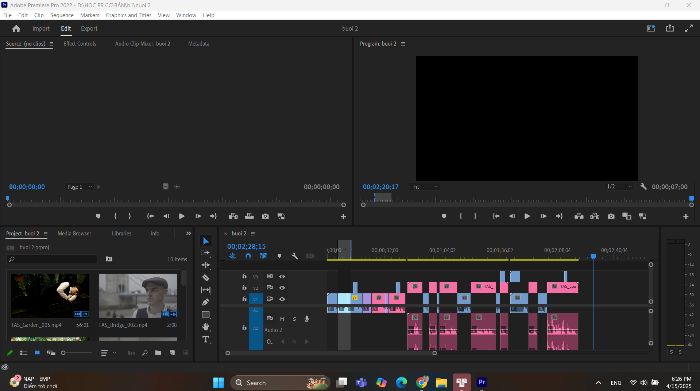This screenshot has height=391, width=700.
Task: Play the Program Monitor
Action: (527, 216)
